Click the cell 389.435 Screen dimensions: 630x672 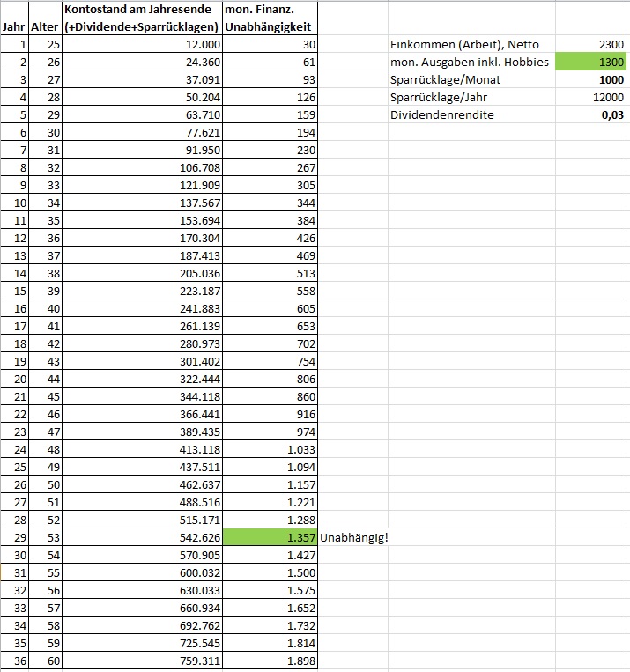[142, 432]
